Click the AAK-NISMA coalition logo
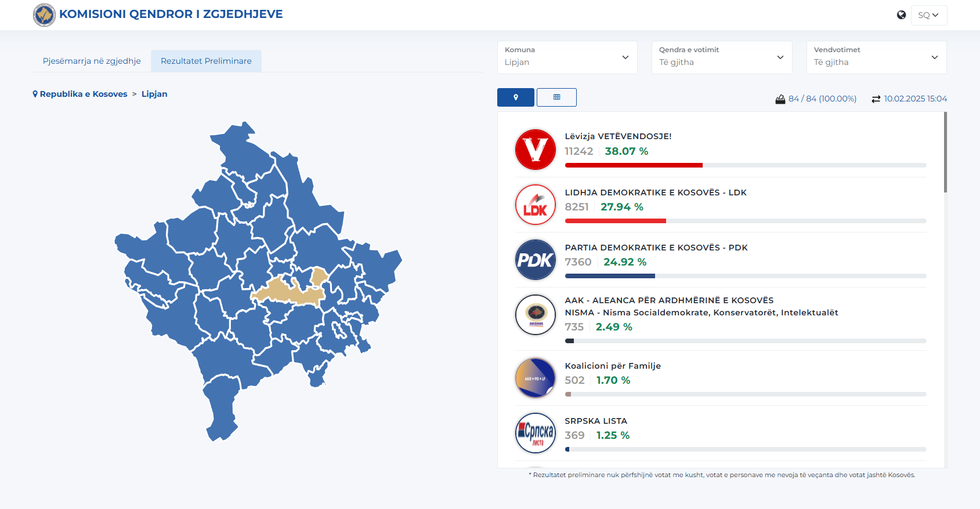The width and height of the screenshot is (980, 509). pyautogui.click(x=536, y=315)
